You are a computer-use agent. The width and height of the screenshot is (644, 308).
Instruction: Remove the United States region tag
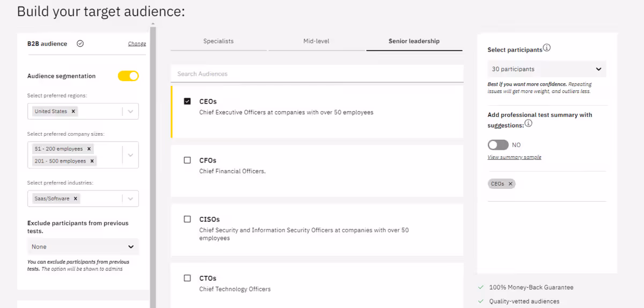[x=74, y=111]
